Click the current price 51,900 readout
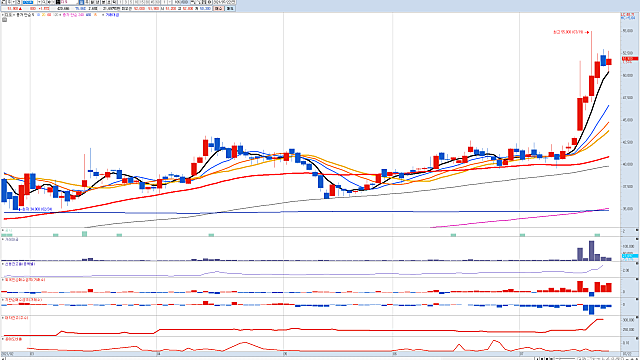This screenshot has width=640, height=360. 12,9
